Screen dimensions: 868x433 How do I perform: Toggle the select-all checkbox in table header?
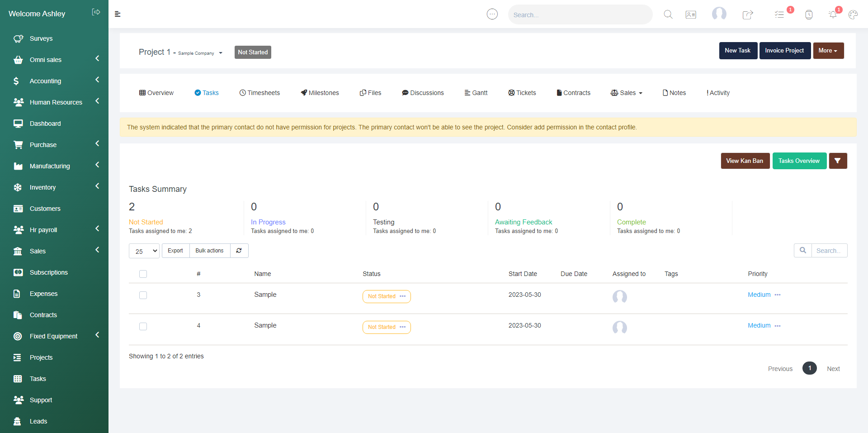point(143,274)
